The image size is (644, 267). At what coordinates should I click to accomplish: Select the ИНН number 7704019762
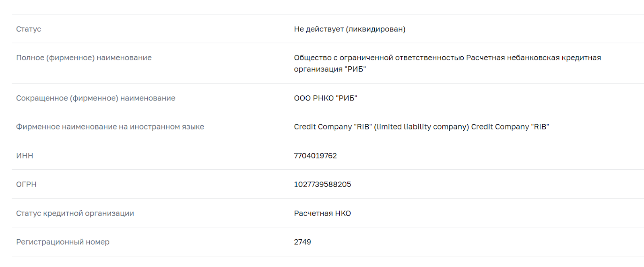click(315, 156)
